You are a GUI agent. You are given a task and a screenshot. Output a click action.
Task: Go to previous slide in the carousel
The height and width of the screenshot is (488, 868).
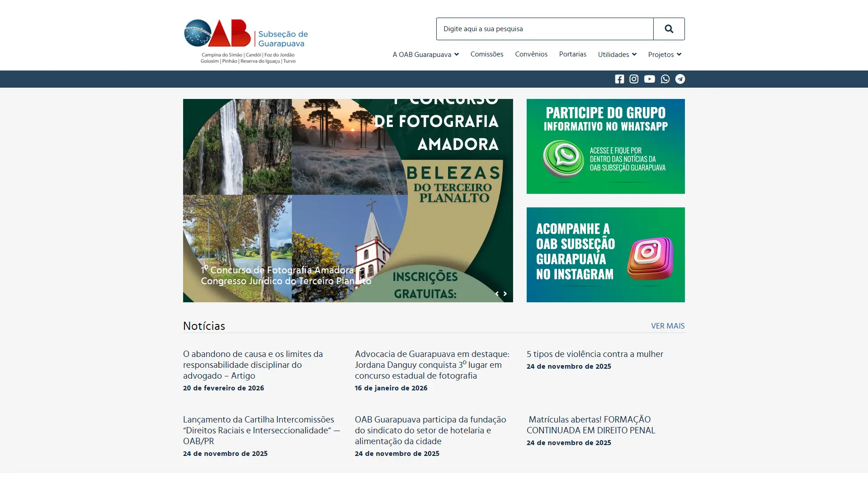(497, 294)
